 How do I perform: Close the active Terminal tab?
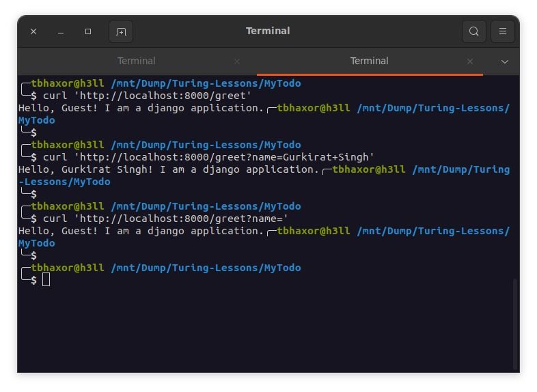tap(470, 61)
